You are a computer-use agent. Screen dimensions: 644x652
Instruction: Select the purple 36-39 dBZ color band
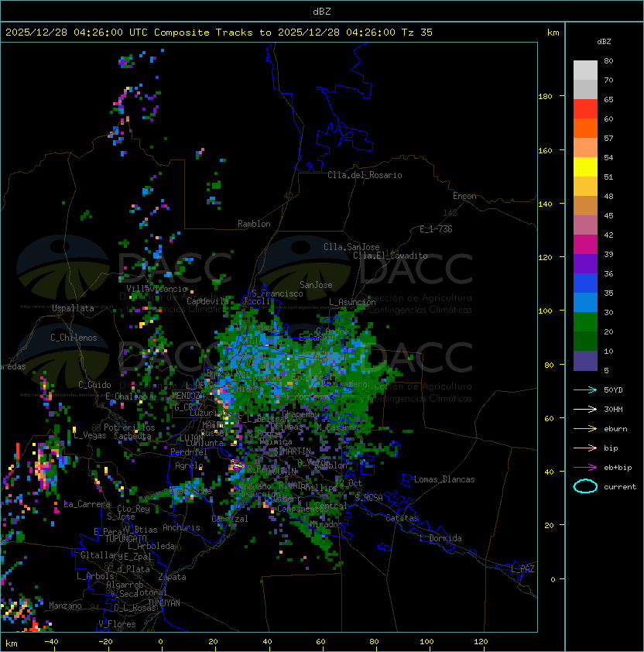[x=585, y=263]
